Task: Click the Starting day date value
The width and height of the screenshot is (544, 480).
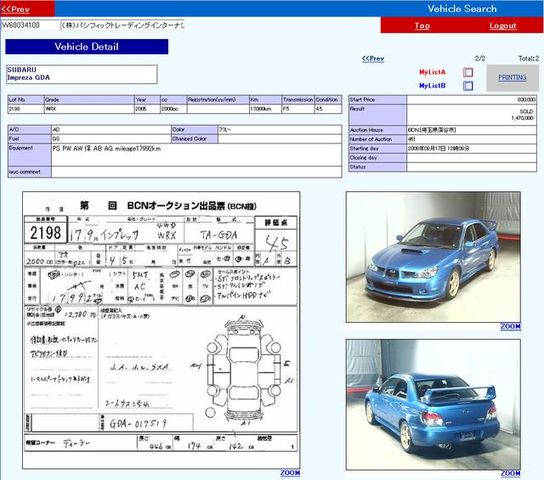Action: (x=471, y=148)
